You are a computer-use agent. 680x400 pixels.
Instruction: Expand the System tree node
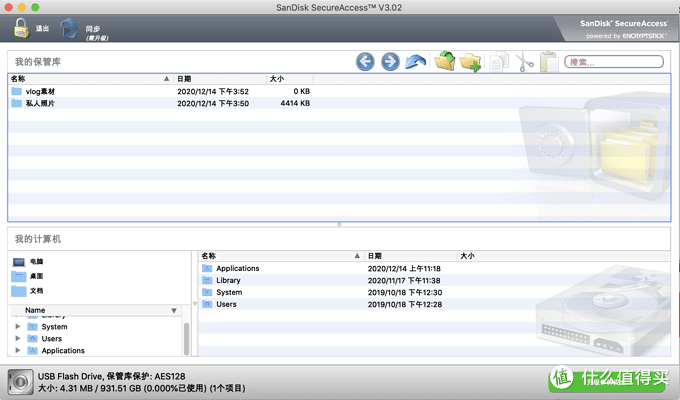[x=18, y=326]
